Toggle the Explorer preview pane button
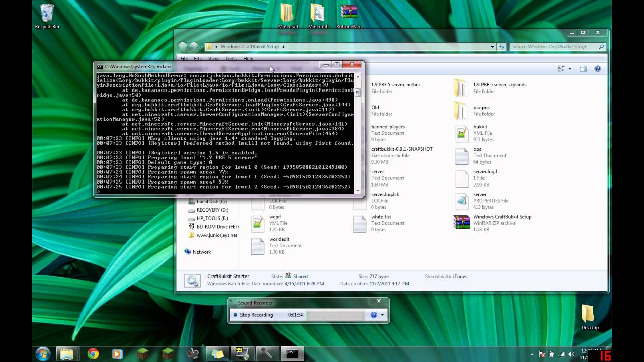The width and height of the screenshot is (644, 362). 583,69
